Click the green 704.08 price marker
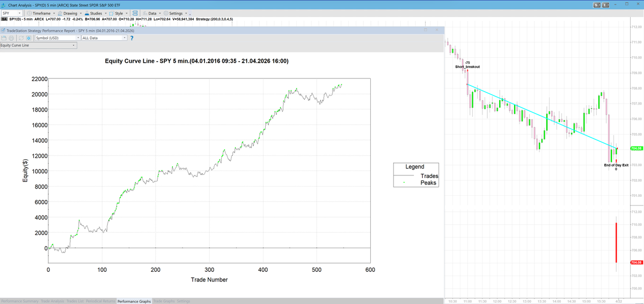Screen dimensions: 644x304 636,148
